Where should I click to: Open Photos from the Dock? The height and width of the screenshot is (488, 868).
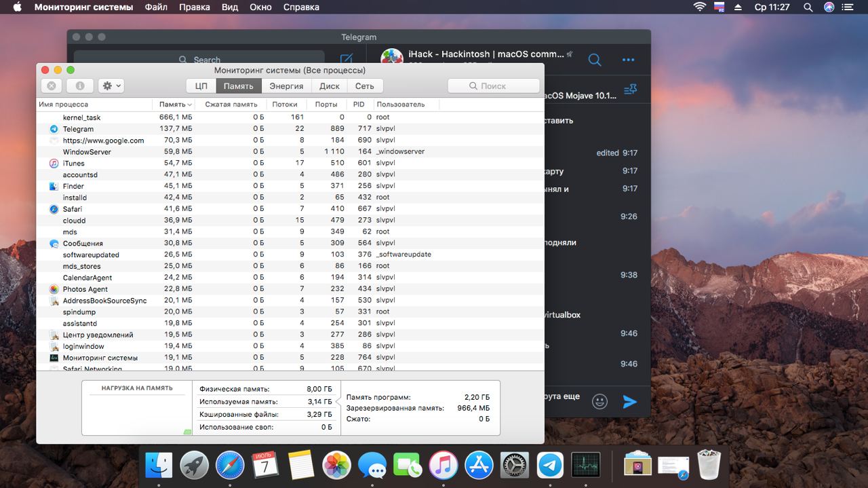[x=336, y=465]
